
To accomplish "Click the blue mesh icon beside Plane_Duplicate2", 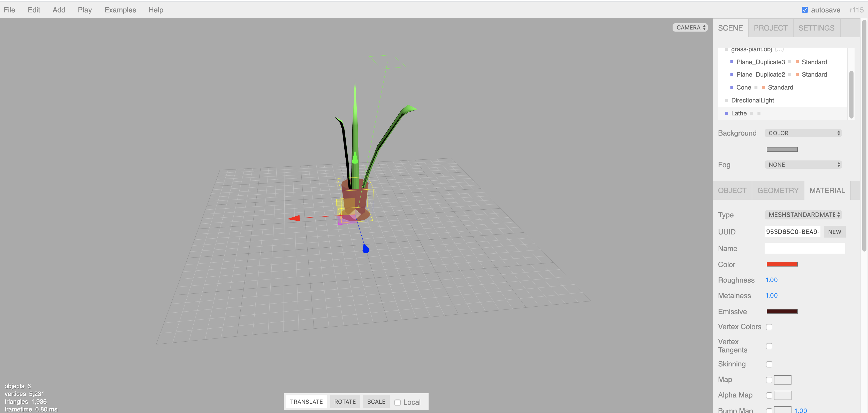I will tap(732, 74).
